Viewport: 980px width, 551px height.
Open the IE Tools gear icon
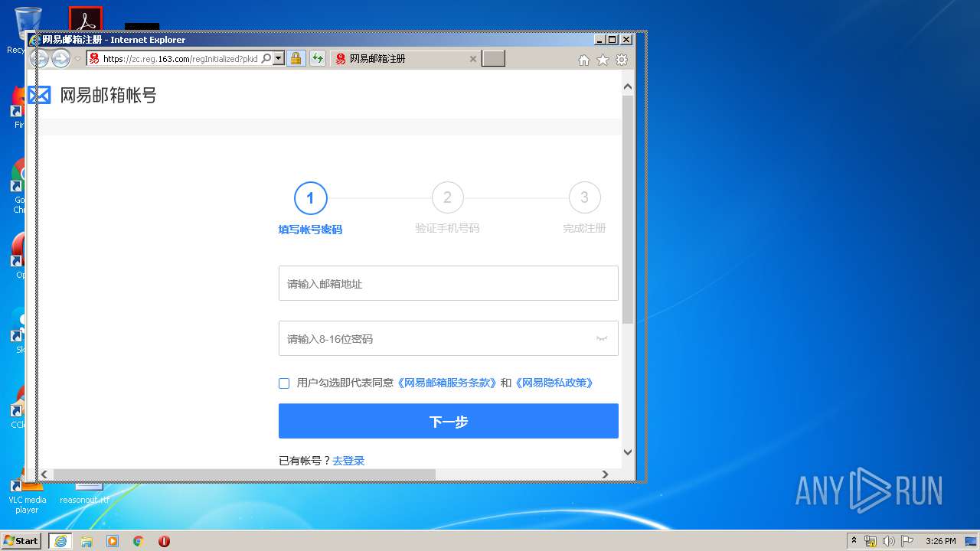622,60
